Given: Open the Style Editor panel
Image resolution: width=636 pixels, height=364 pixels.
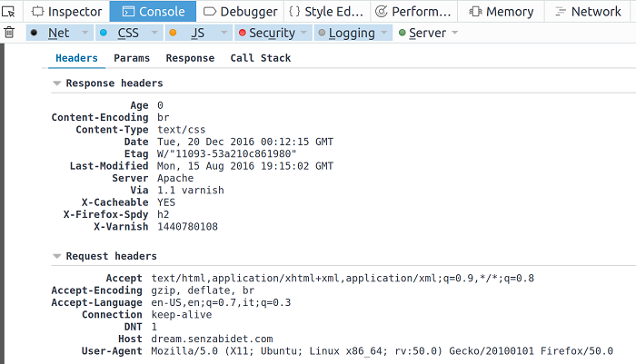Looking at the screenshot, I should [x=325, y=12].
